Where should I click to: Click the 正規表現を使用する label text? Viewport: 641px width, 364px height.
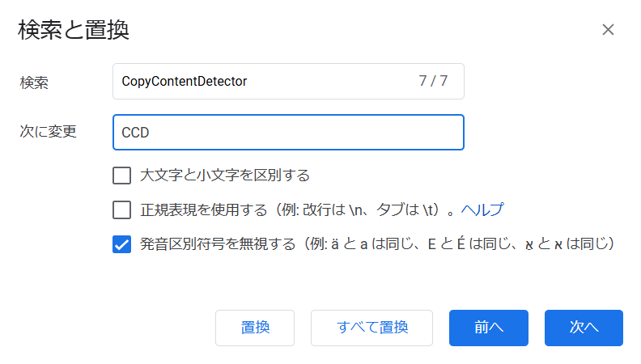point(204,210)
